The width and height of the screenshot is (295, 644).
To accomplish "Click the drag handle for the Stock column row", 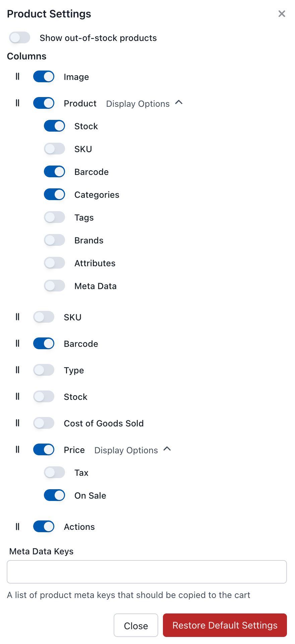I will coord(17,397).
